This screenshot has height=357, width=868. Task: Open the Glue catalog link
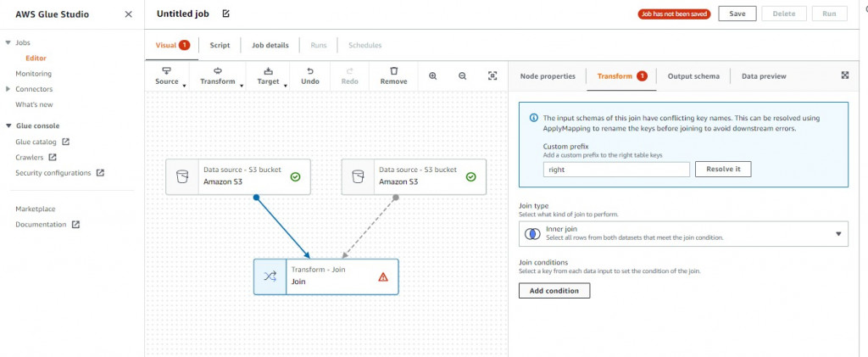pyautogui.click(x=42, y=142)
